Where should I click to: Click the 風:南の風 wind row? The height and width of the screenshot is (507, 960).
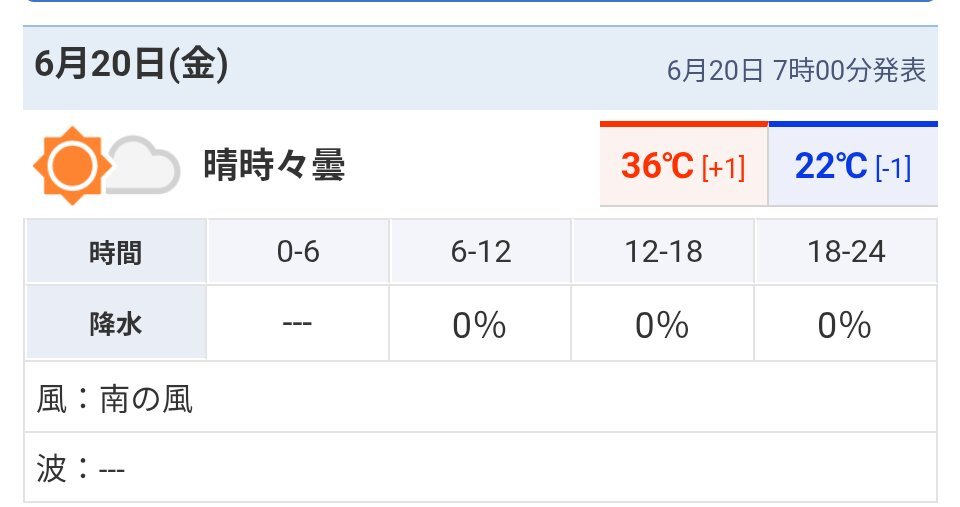click(x=481, y=397)
